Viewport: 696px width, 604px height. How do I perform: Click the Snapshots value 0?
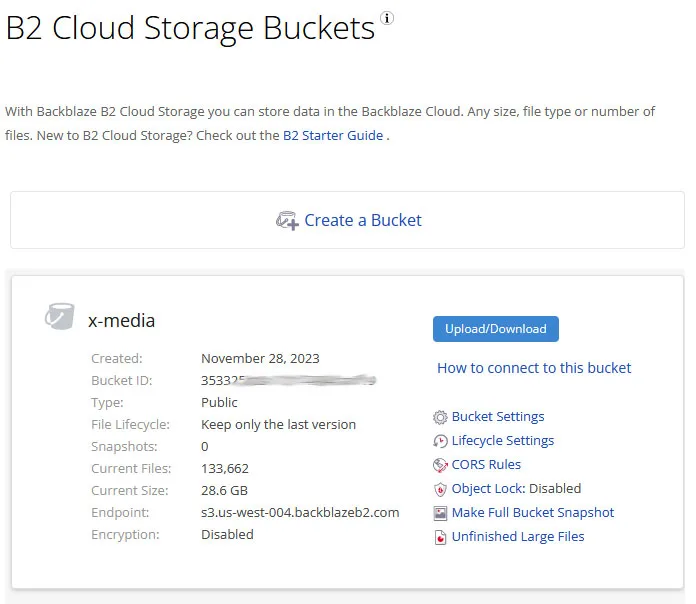[x=205, y=446]
